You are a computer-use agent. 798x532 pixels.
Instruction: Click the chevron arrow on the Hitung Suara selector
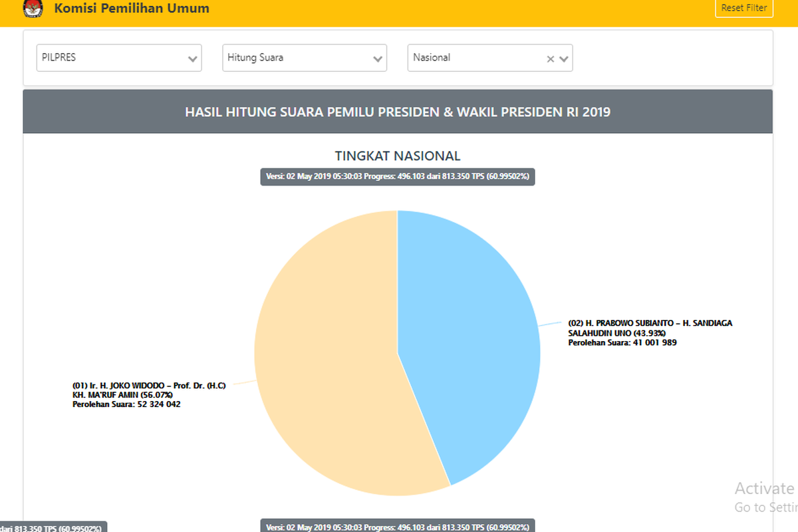378,58
